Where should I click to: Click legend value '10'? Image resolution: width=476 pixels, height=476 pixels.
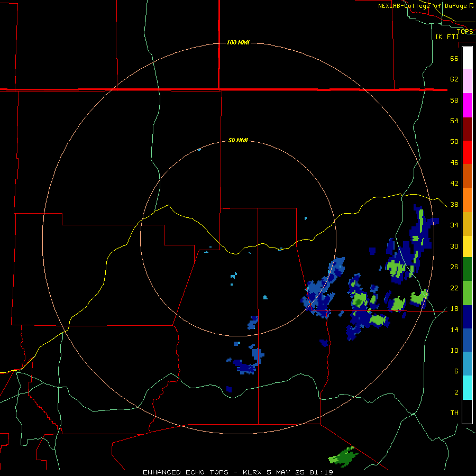pos(454,351)
